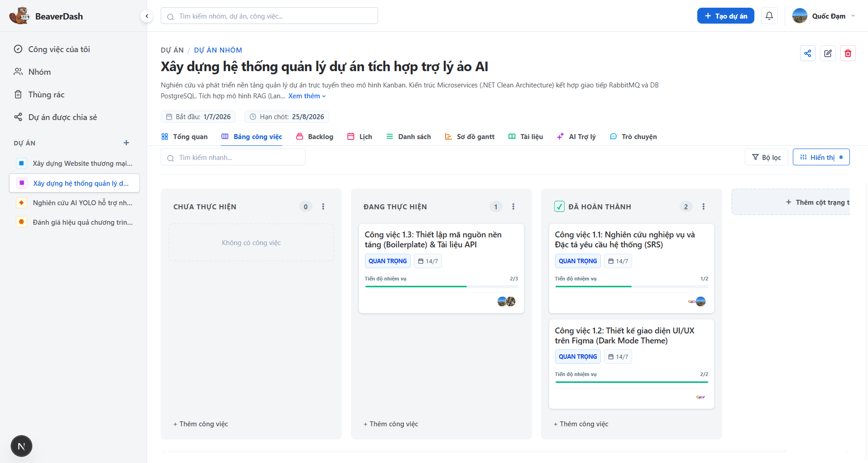Click the edit project pencil icon
Viewport: 868px width, 463px height.
pyautogui.click(x=828, y=53)
